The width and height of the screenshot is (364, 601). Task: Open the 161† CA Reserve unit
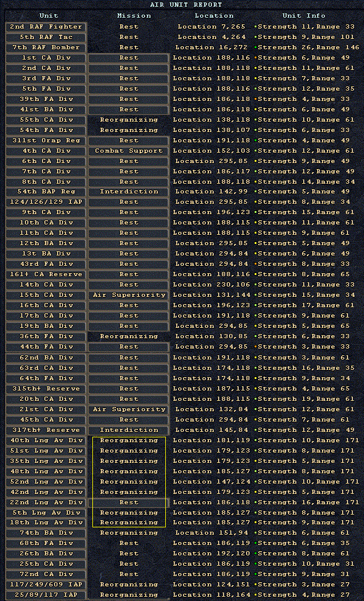point(46,274)
